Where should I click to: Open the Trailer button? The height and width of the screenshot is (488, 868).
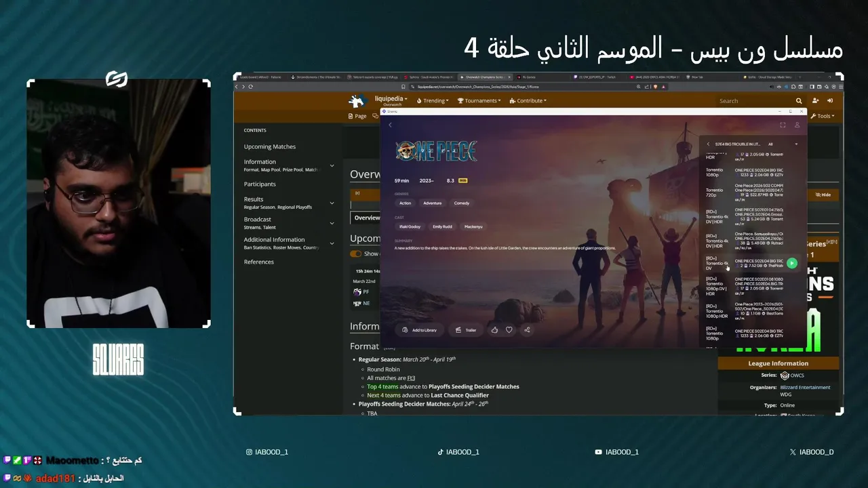pyautogui.click(x=466, y=330)
